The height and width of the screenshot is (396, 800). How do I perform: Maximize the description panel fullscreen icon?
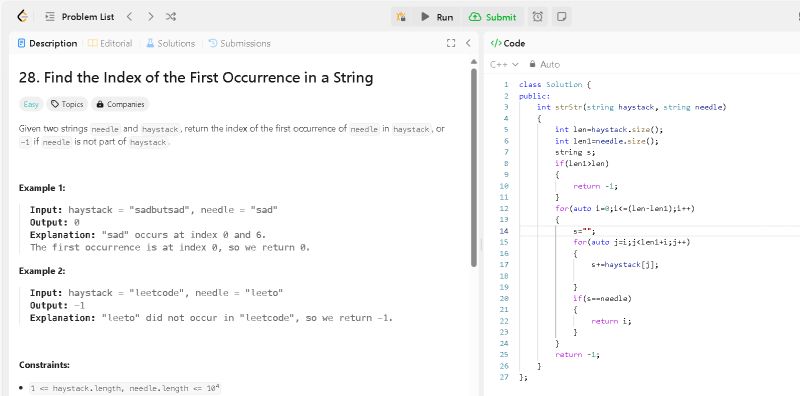coord(451,43)
